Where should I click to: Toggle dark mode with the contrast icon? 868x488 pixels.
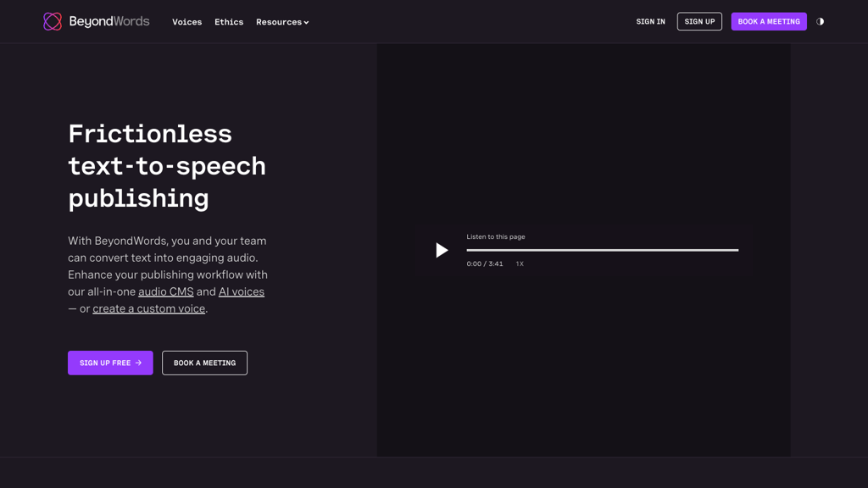[x=820, y=21]
